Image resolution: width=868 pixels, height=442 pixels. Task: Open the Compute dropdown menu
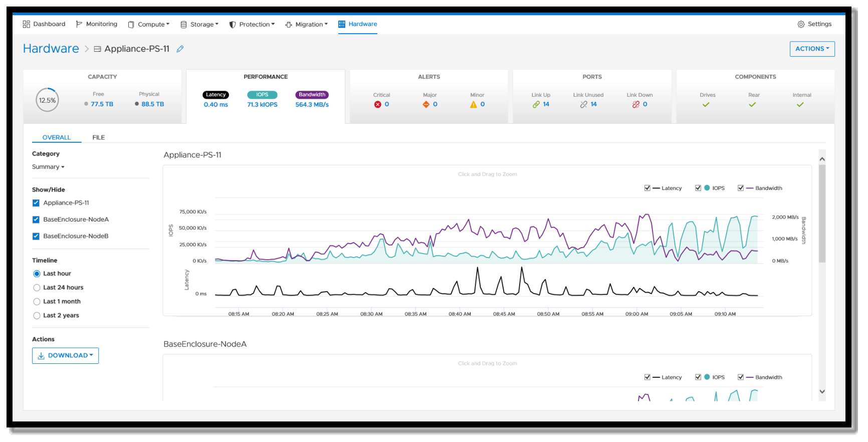point(149,24)
